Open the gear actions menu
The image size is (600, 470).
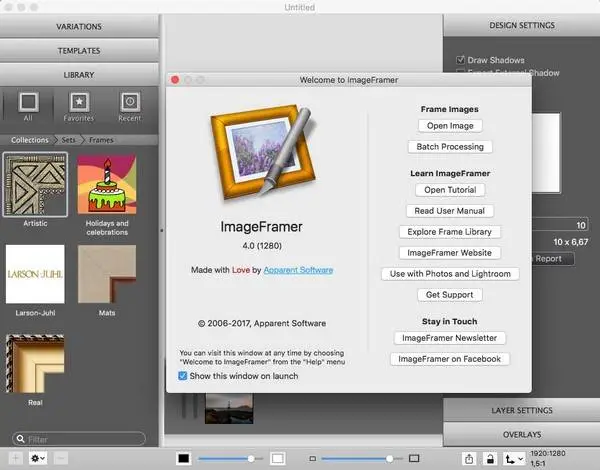[x=38, y=458]
